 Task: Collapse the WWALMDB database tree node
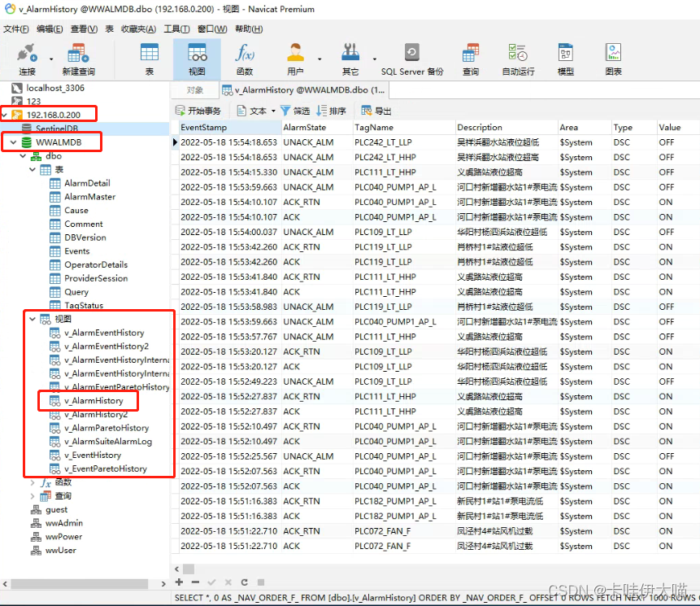tap(12, 142)
